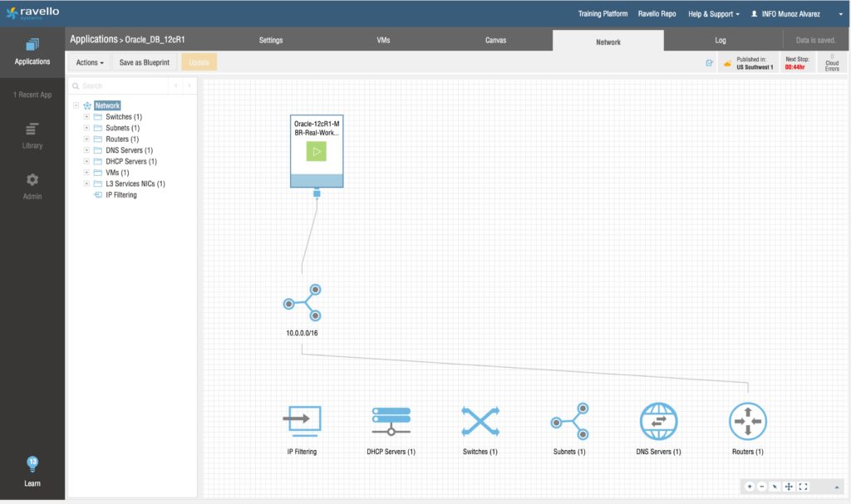851x504 pixels.
Task: Open Help & Support menu
Action: click(714, 14)
